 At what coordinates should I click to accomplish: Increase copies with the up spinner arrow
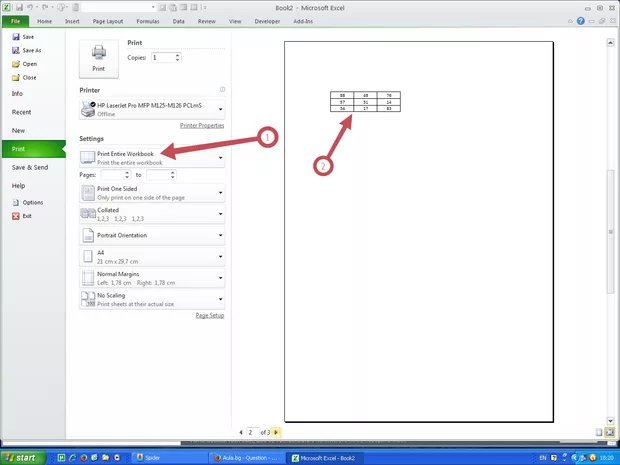[x=178, y=55]
